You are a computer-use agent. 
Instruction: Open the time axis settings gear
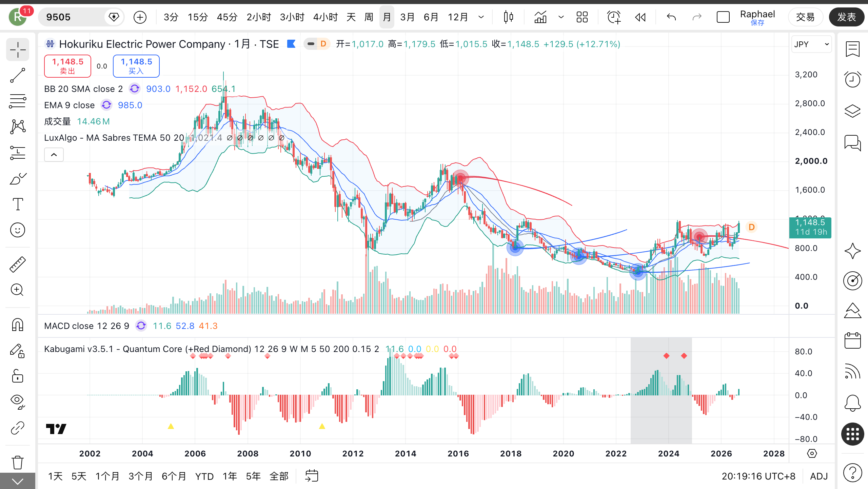coord(812,453)
